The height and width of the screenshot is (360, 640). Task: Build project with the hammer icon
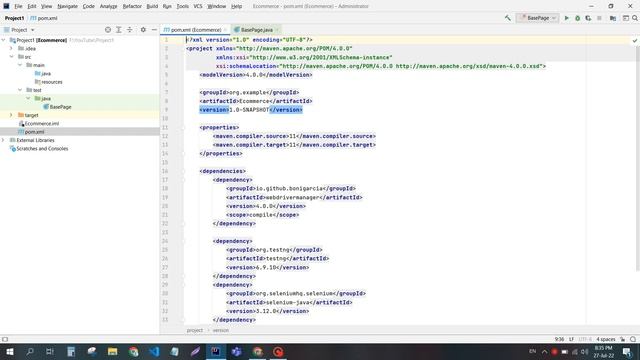507,18
